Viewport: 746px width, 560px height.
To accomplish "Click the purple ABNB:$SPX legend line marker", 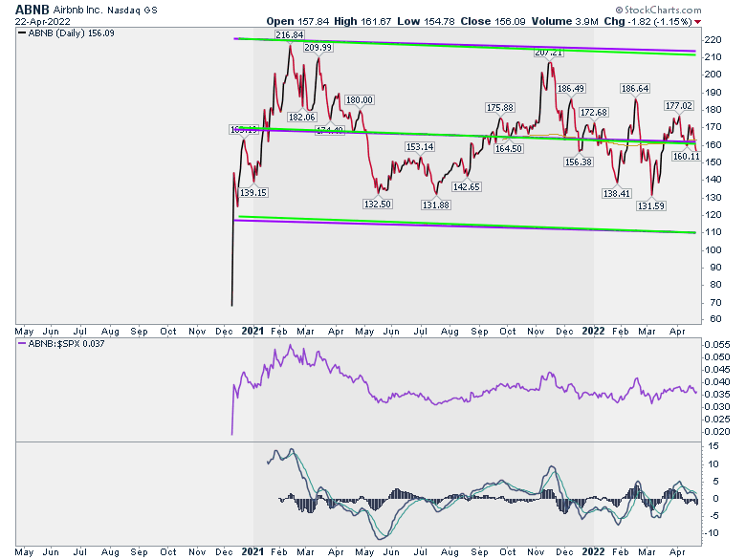I will 22,344.
